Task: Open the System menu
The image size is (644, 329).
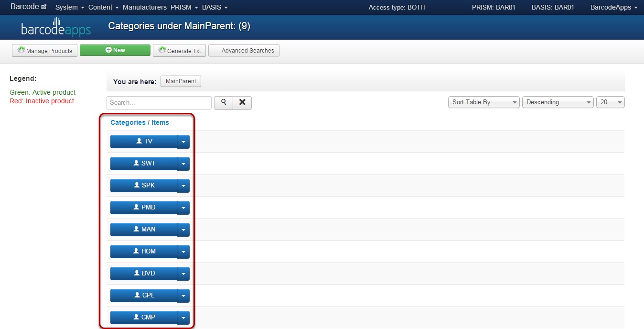Action: [x=70, y=7]
